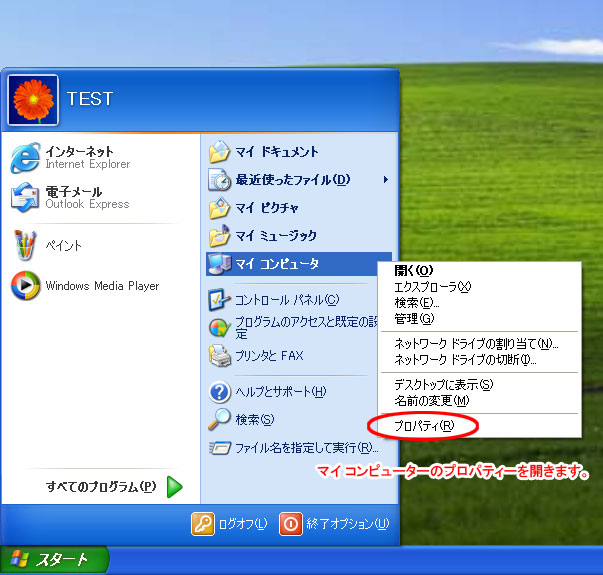Image resolution: width=603 pixels, height=575 pixels.
Task: Open the マイ ミュージック folder icon
Action: (220, 236)
